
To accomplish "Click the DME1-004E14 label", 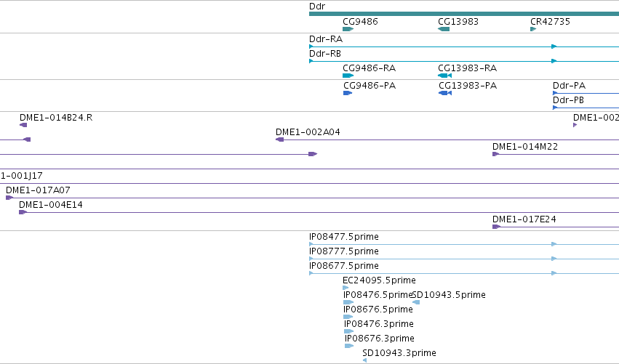I will 50,205.
